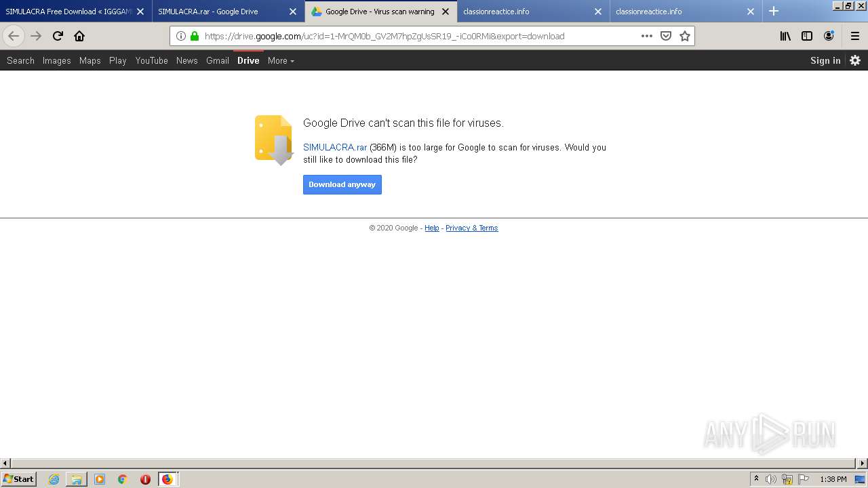Close the SIMULACRA Free Download tab

coord(140,12)
